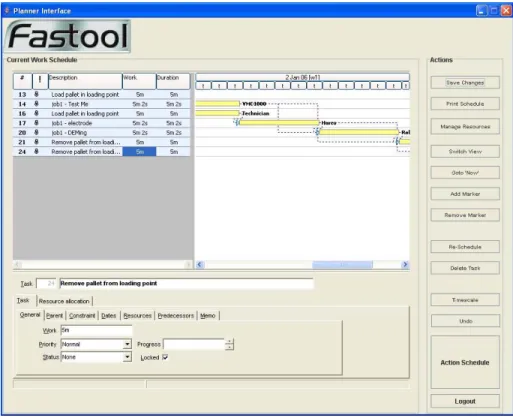The image size is (513, 418).
Task: Open the Predecessors sub-tab
Action: [176, 315]
